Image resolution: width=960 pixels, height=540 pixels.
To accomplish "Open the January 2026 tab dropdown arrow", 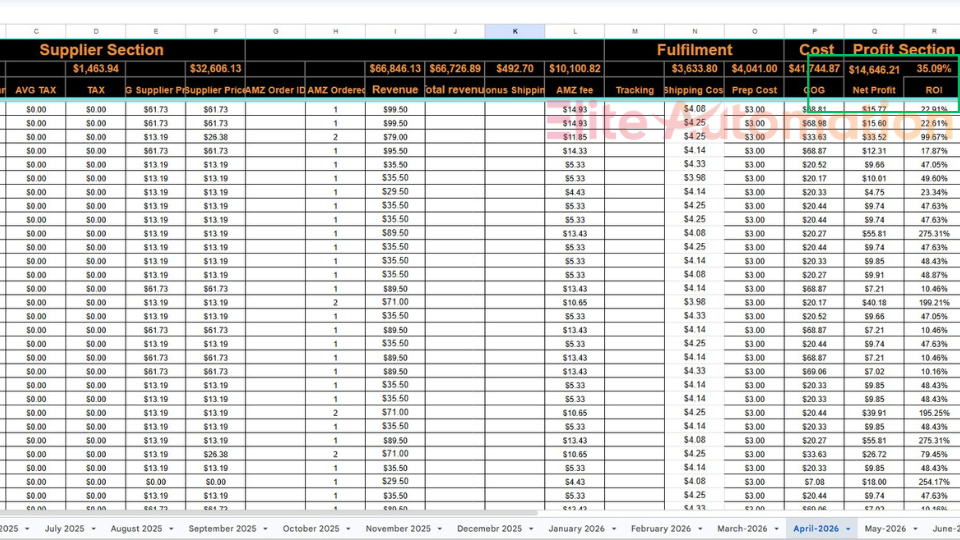I will pos(613,529).
